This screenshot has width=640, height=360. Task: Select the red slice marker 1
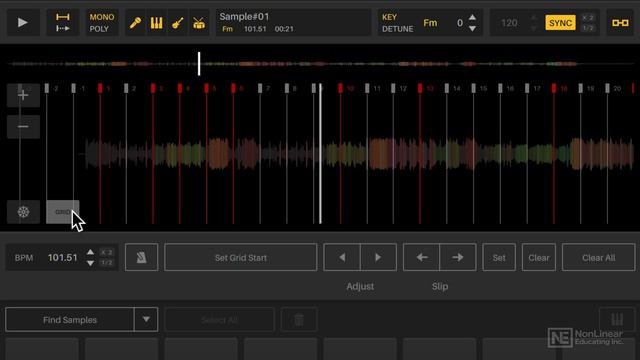coord(100,88)
